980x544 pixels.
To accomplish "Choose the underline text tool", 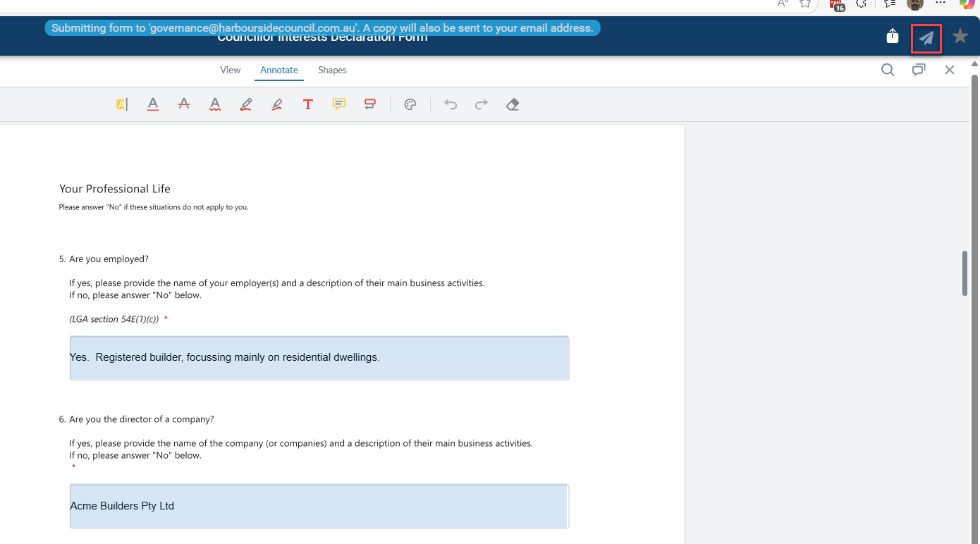I will coord(153,104).
